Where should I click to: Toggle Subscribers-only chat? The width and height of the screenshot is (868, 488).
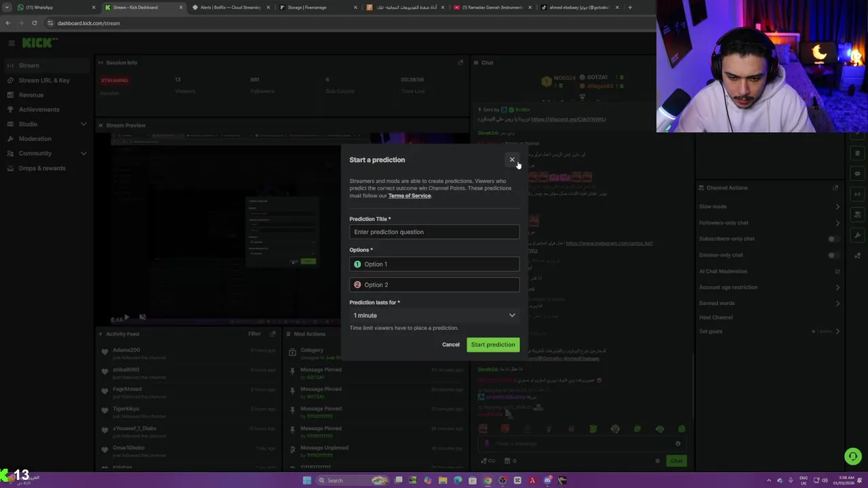click(x=833, y=239)
